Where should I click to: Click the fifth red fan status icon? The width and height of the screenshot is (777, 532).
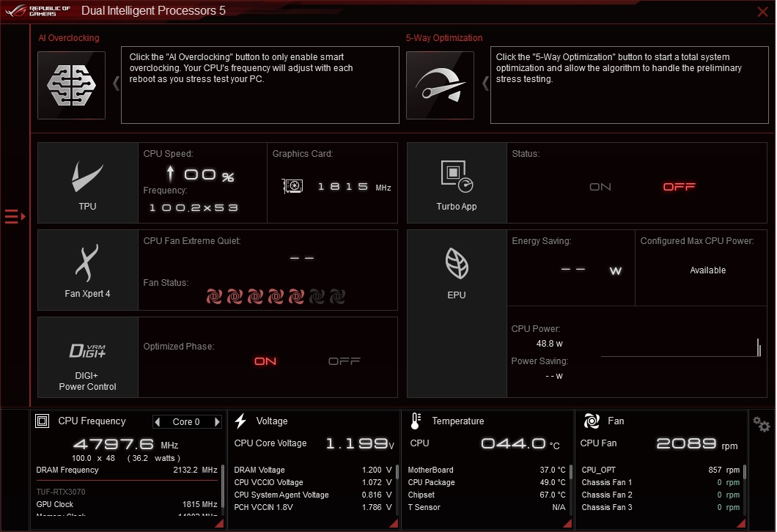coord(296,296)
